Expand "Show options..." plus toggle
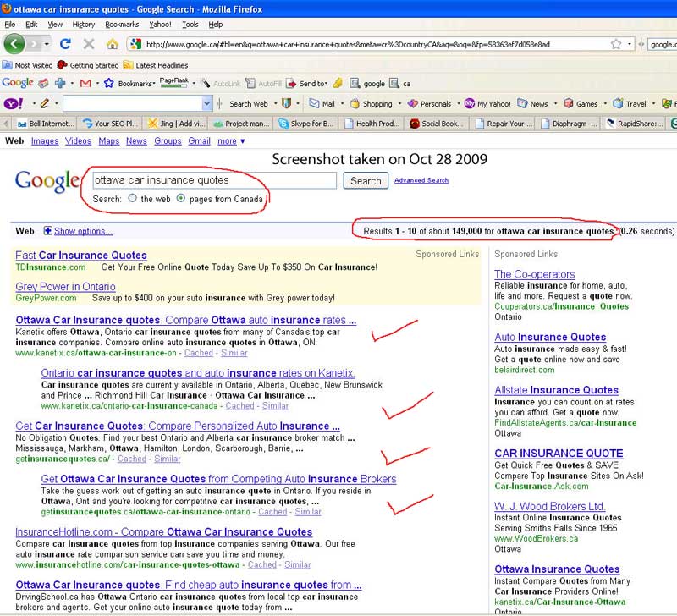Image resolution: width=677 pixels, height=616 pixels. 48,231
